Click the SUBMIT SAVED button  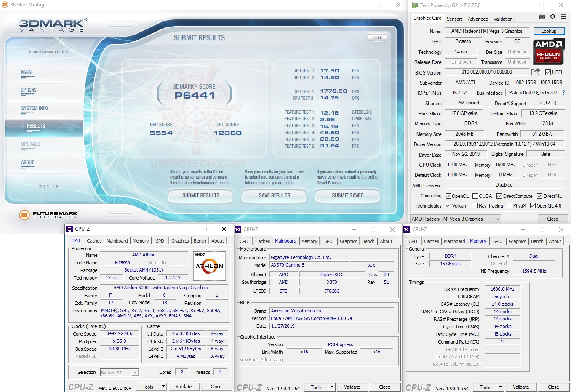coord(348,196)
